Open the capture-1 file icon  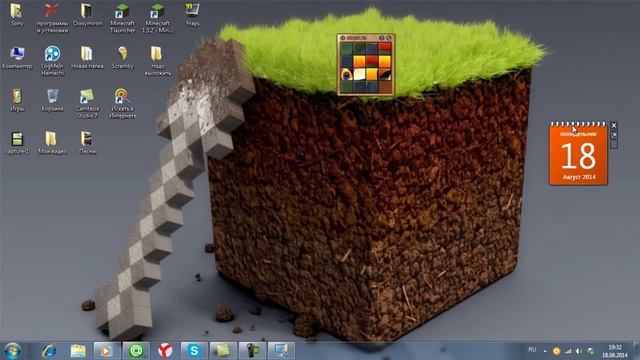[x=17, y=143]
